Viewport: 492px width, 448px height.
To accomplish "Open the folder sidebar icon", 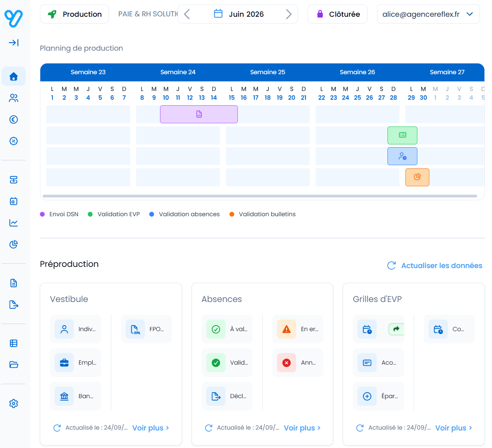I will (x=14, y=365).
